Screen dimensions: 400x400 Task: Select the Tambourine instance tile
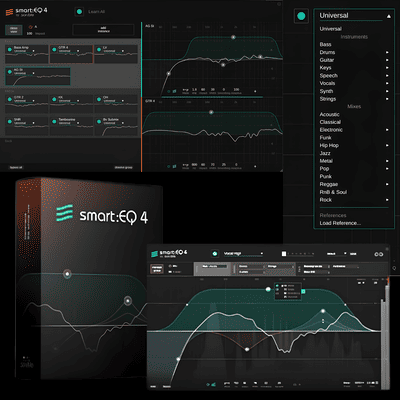click(71, 126)
